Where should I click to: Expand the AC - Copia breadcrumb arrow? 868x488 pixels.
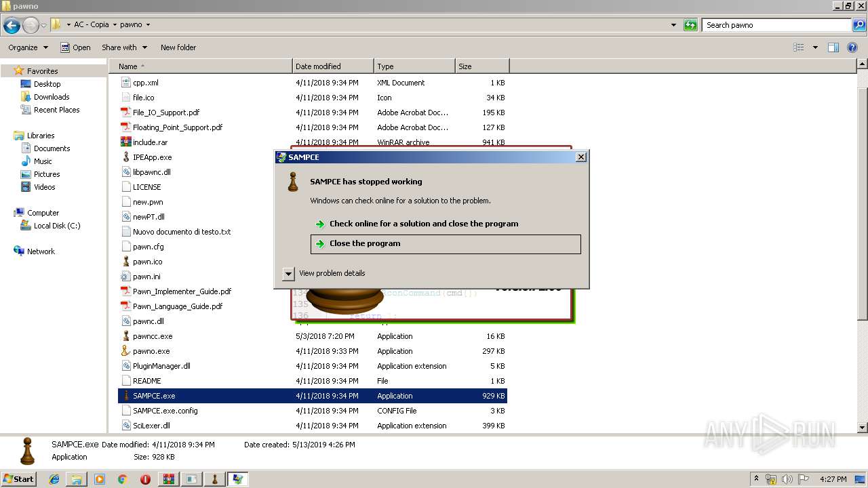click(x=115, y=24)
